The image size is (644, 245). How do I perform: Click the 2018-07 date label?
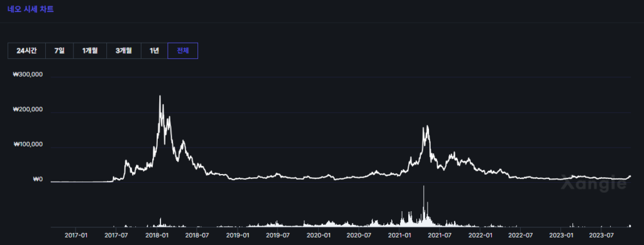tap(197, 236)
